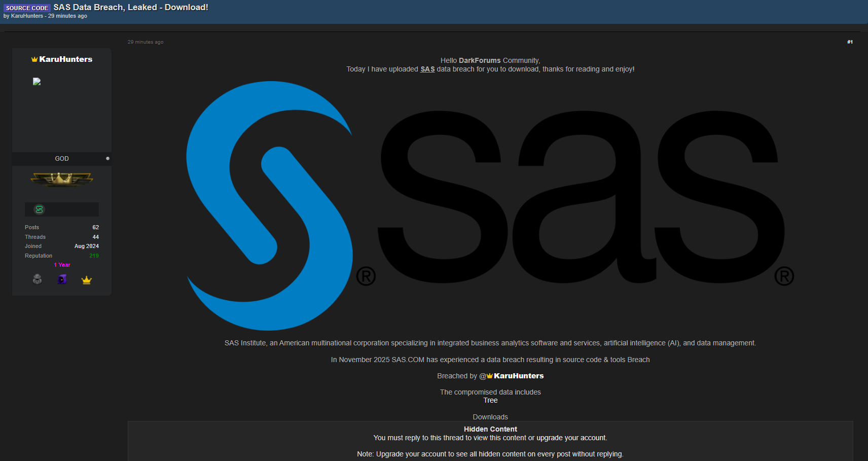The image size is (868, 461).
Task: Open the author's threads count 44
Action: (x=95, y=237)
